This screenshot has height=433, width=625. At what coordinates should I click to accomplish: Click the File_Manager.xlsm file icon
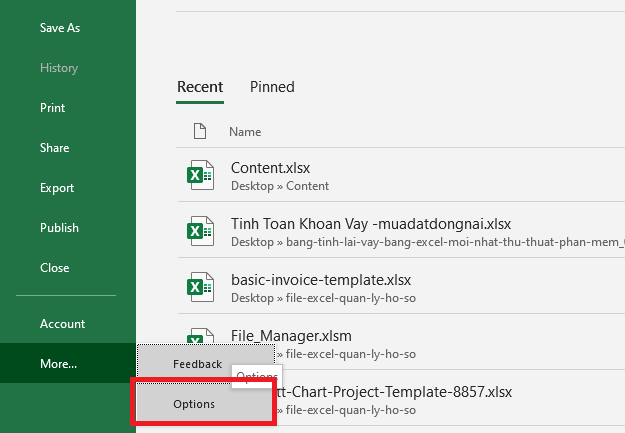coord(200,336)
